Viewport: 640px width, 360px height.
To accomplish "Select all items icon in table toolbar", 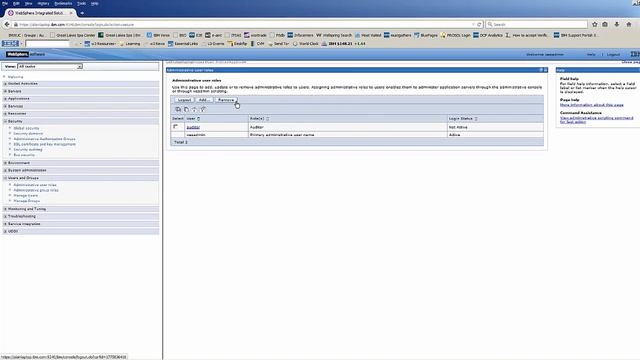I will click(178, 109).
